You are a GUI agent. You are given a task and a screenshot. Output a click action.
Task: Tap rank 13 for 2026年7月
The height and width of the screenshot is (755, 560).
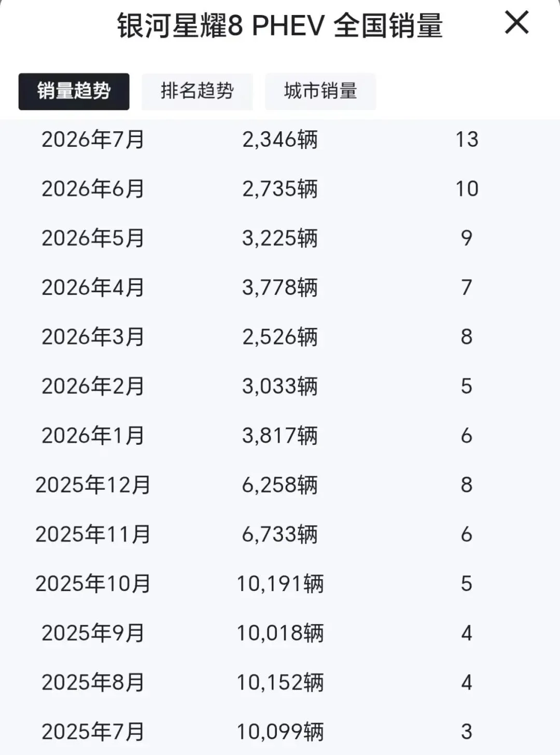point(467,139)
